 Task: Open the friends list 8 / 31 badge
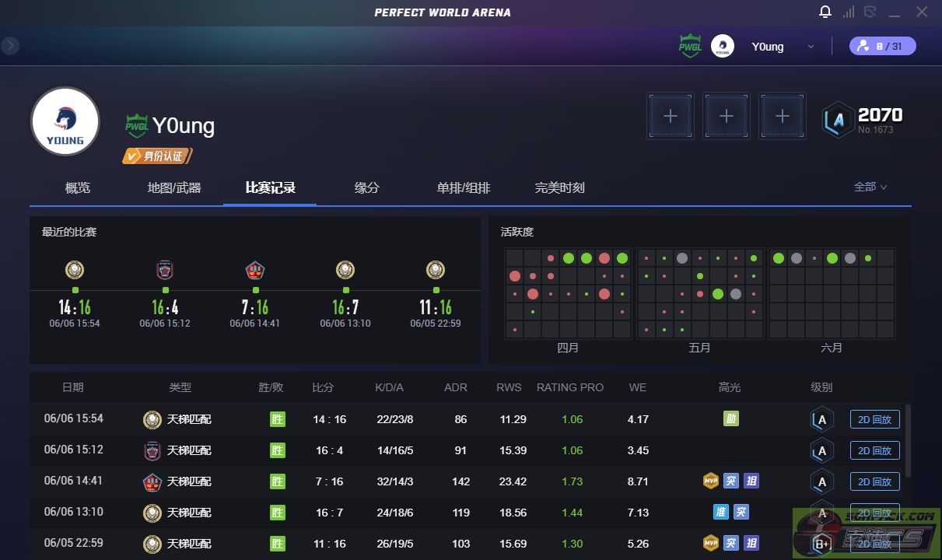tap(882, 46)
